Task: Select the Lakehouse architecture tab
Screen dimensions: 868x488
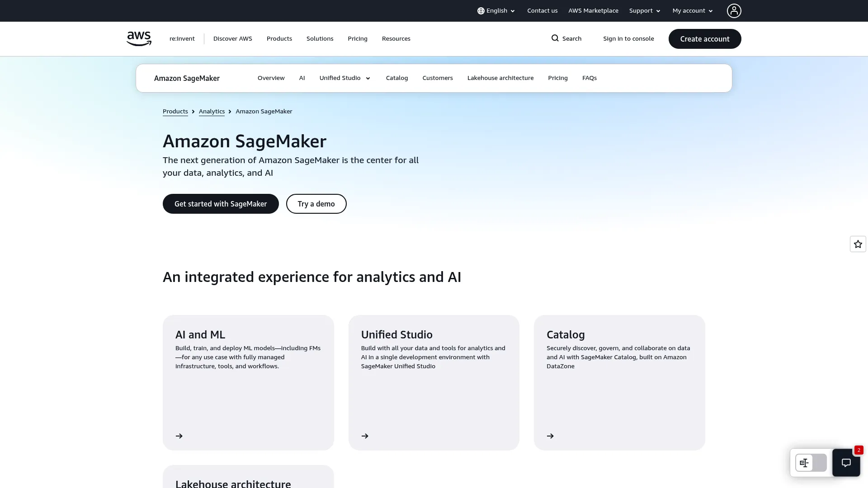Action: (x=500, y=78)
